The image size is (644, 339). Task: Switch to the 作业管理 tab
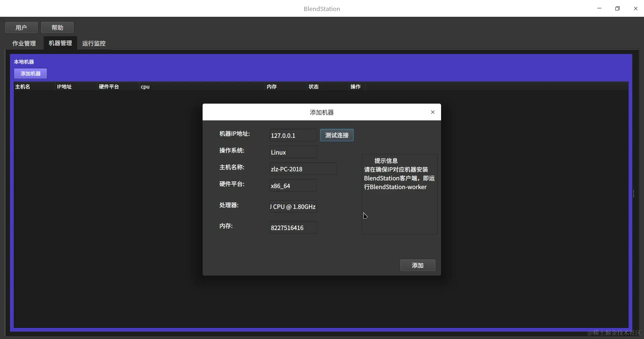tap(24, 43)
